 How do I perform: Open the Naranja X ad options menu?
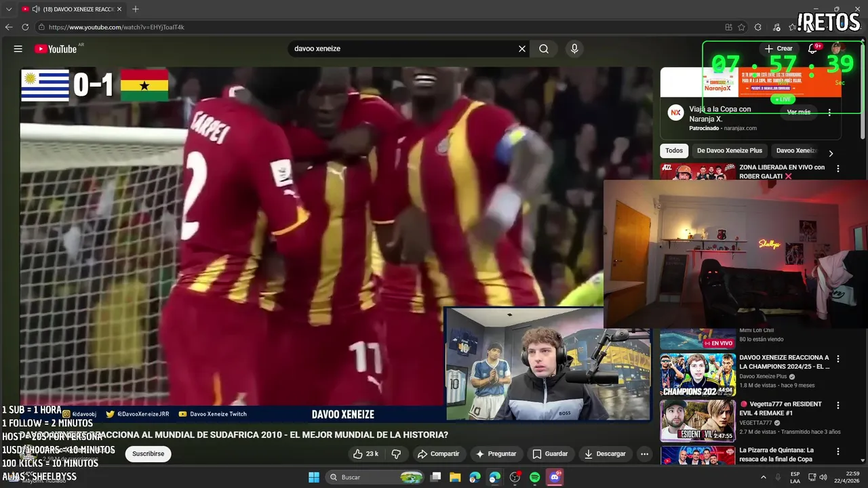(x=829, y=113)
